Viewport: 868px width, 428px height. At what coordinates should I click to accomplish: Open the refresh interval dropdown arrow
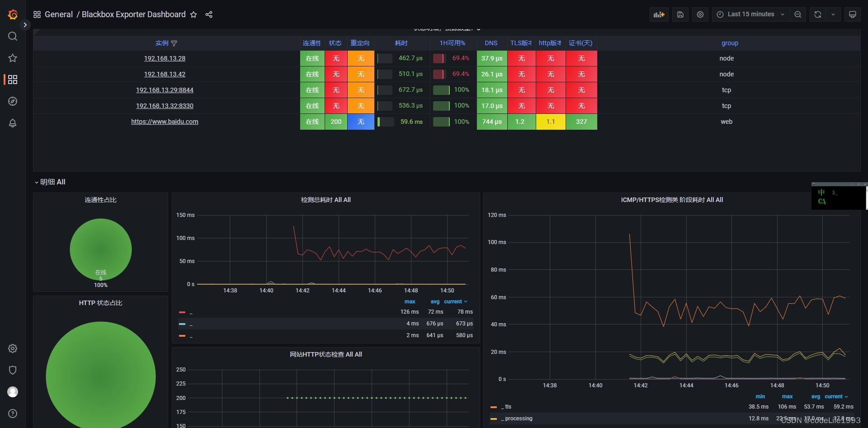(833, 14)
